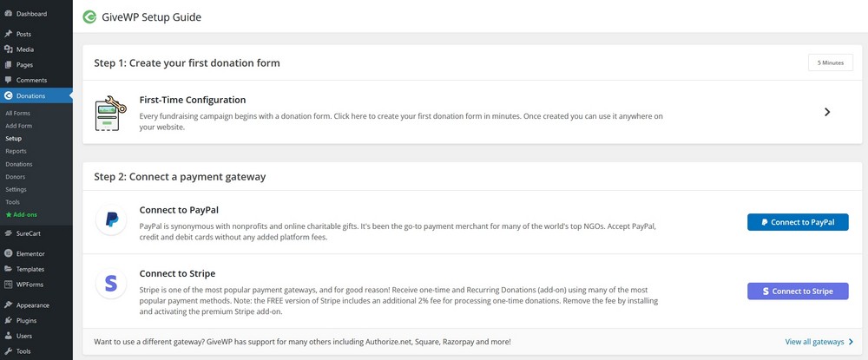Click the PayPal logo icon

[111, 220]
